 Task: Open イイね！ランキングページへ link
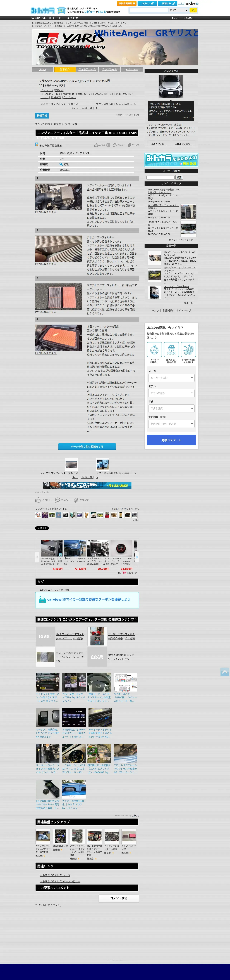click(125, 509)
